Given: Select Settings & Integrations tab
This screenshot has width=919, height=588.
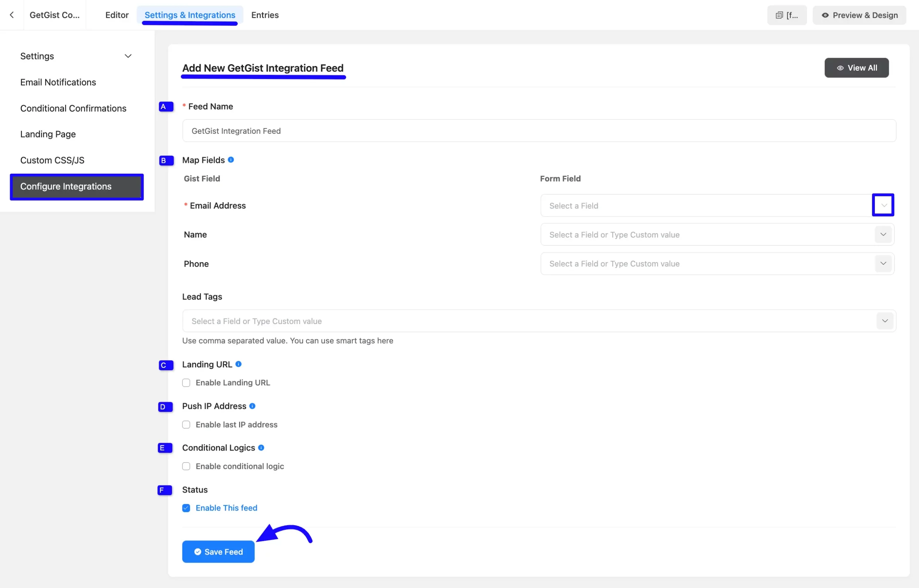Looking at the screenshot, I should point(190,15).
